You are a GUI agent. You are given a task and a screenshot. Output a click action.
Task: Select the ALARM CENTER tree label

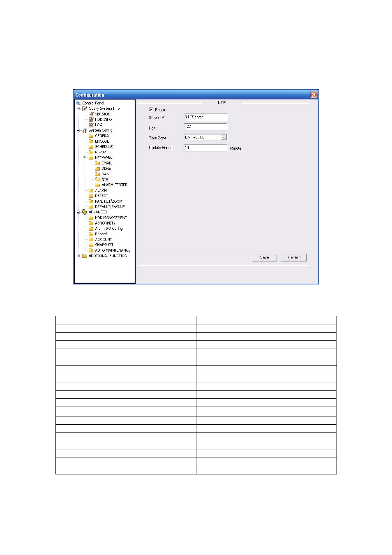pos(115,185)
